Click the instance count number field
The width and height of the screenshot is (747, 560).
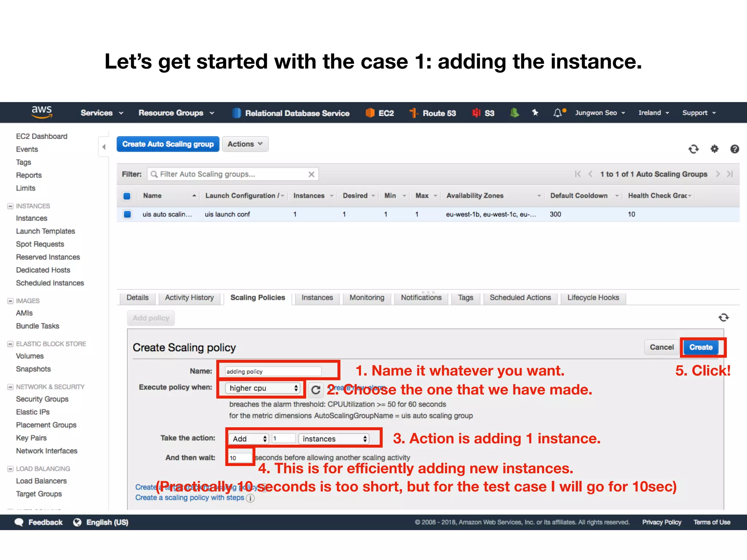[283, 439]
